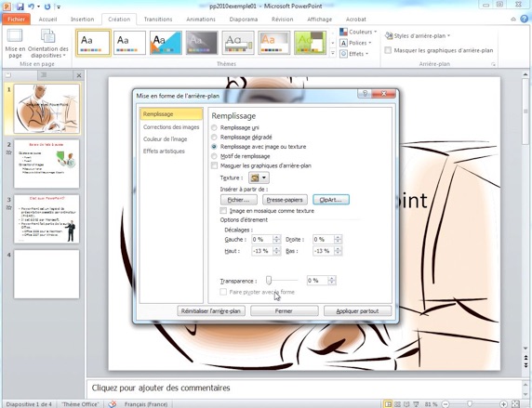Viewport: 532px width, 408px height.
Task: Switch to the Accueil tab
Action: (x=47, y=20)
